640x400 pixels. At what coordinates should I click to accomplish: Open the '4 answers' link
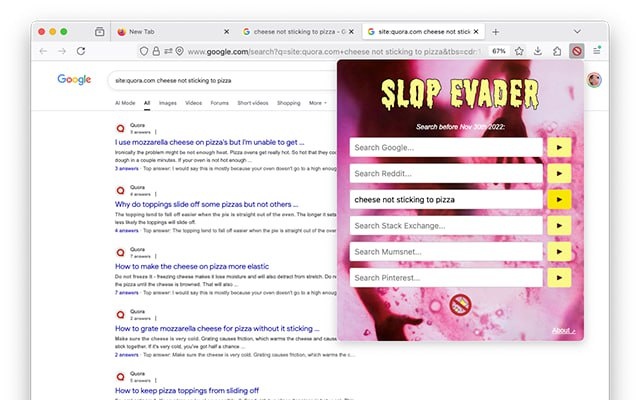127,231
